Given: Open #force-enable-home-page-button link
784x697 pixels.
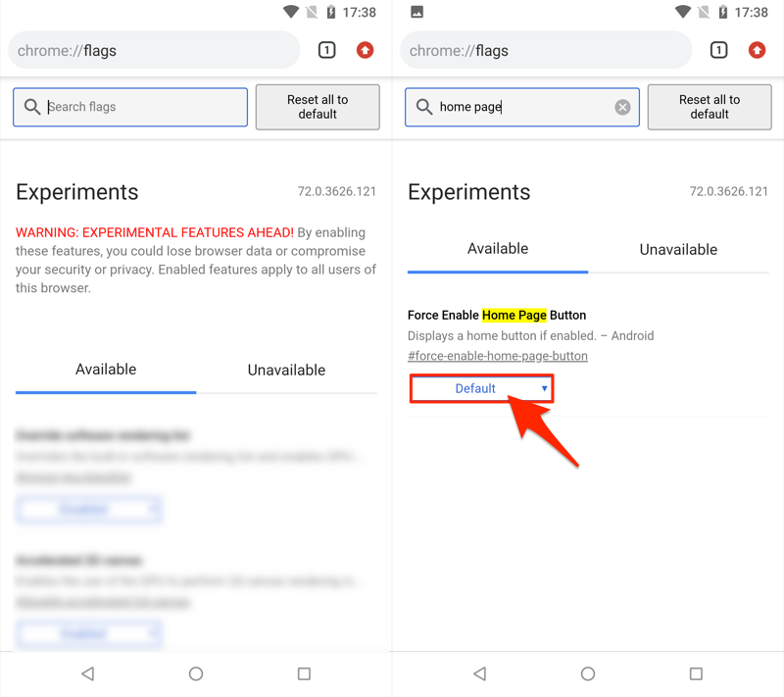Looking at the screenshot, I should [x=498, y=356].
